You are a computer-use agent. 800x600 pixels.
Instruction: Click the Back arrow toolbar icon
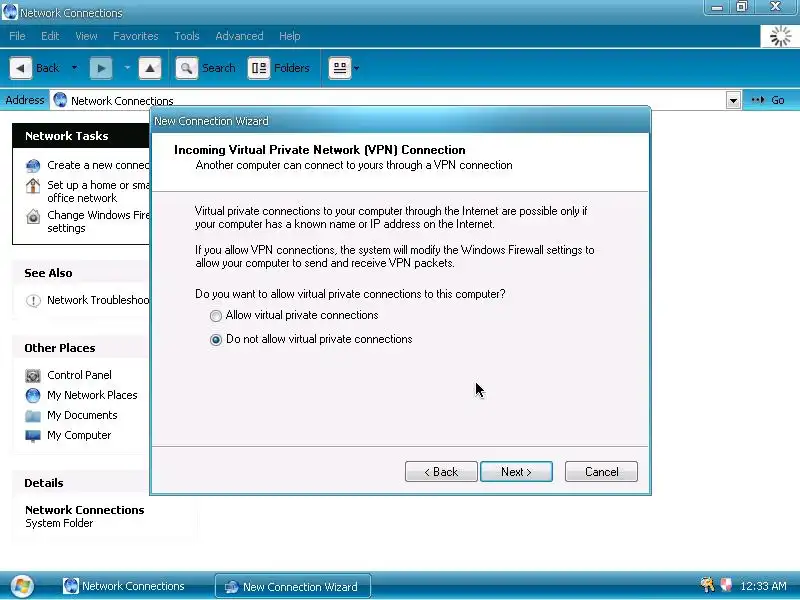click(x=20, y=68)
